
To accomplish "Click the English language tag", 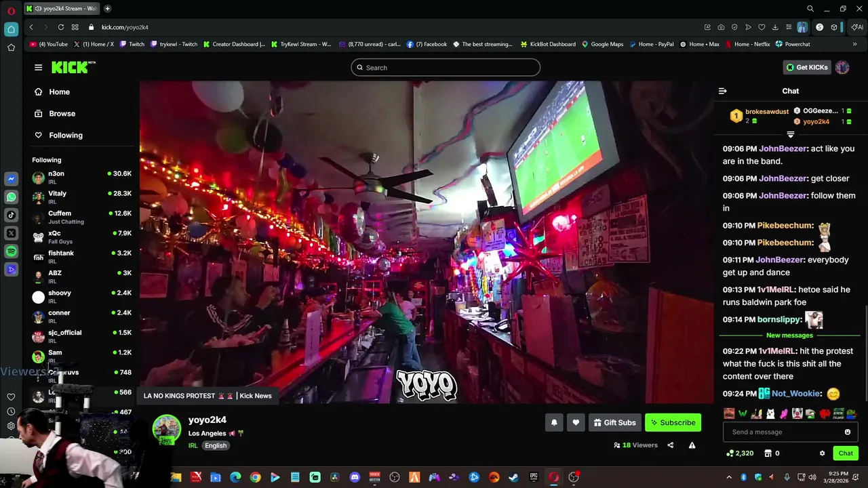I will coord(216,445).
